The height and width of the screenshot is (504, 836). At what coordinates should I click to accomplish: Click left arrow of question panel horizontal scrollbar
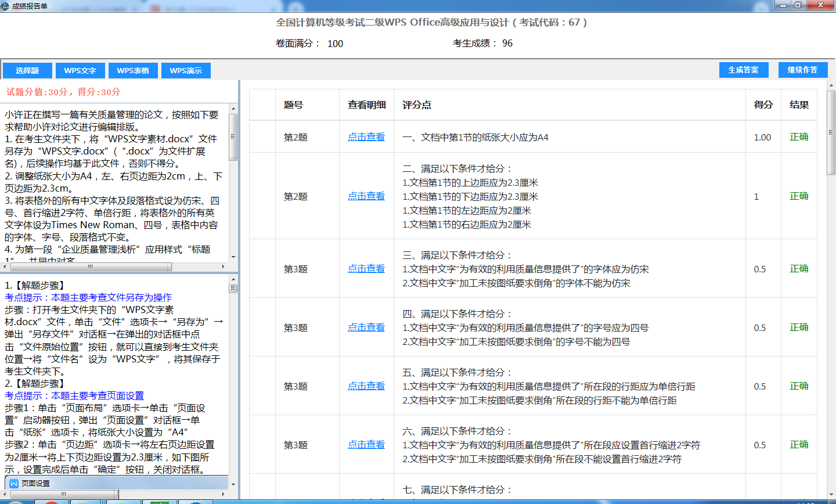(x=4, y=267)
